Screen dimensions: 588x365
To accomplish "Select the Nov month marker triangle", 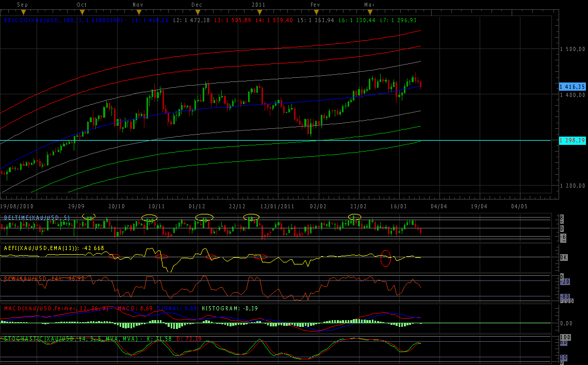I will (138, 11).
